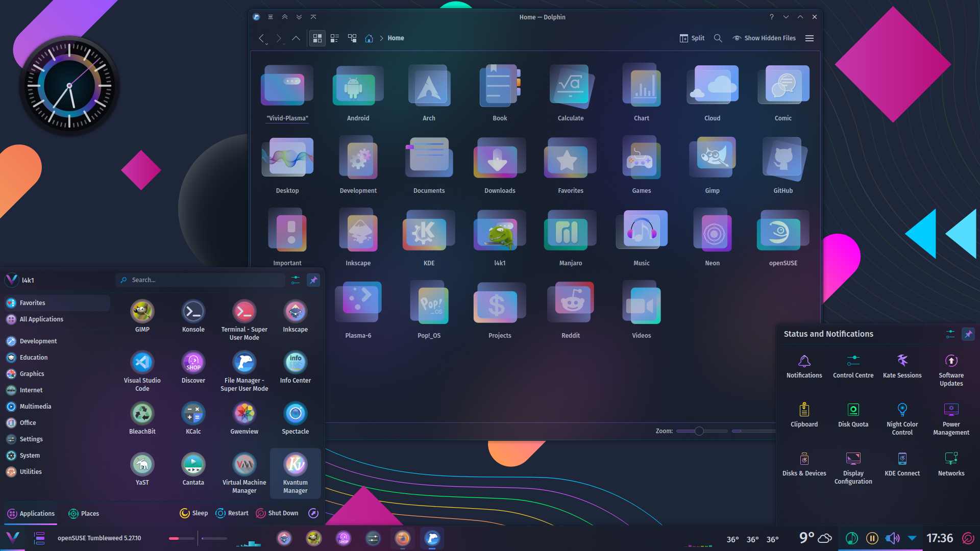Launch Visual Studio Code from favorites
This screenshot has height=551, width=980.
coord(142,371)
